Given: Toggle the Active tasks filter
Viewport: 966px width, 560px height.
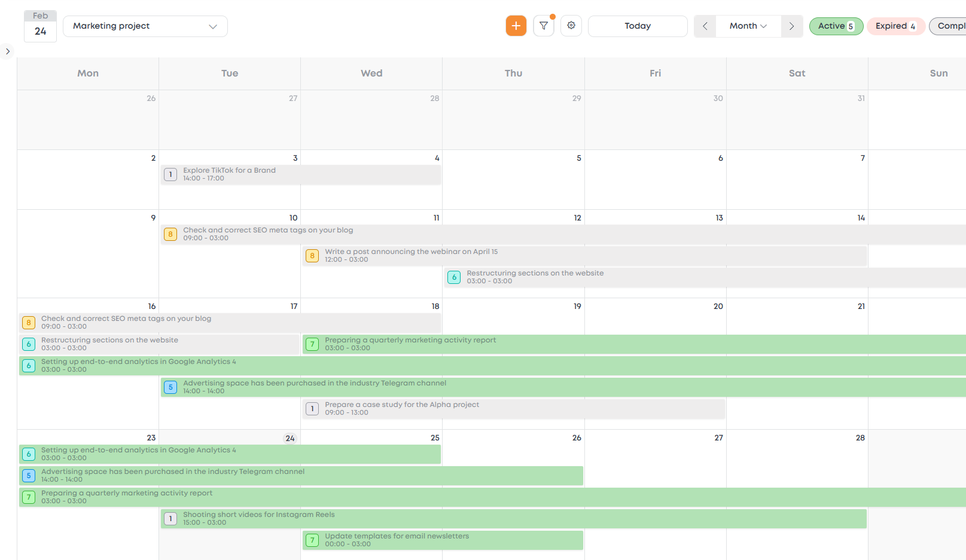Looking at the screenshot, I should pyautogui.click(x=836, y=26).
